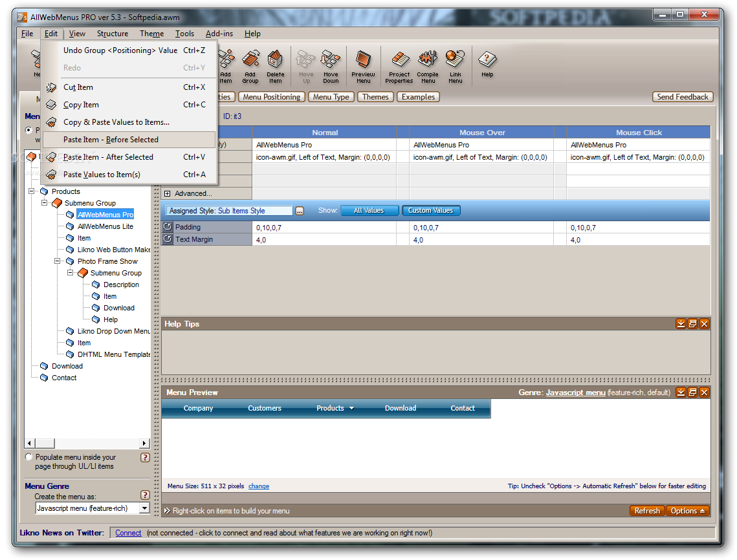
Task: Select Populate menu inside page through UL/LI radio
Action: coord(29,457)
